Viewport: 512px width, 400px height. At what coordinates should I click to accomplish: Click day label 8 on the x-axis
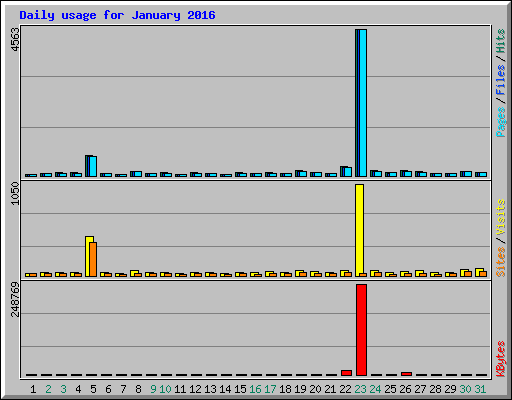click(138, 389)
